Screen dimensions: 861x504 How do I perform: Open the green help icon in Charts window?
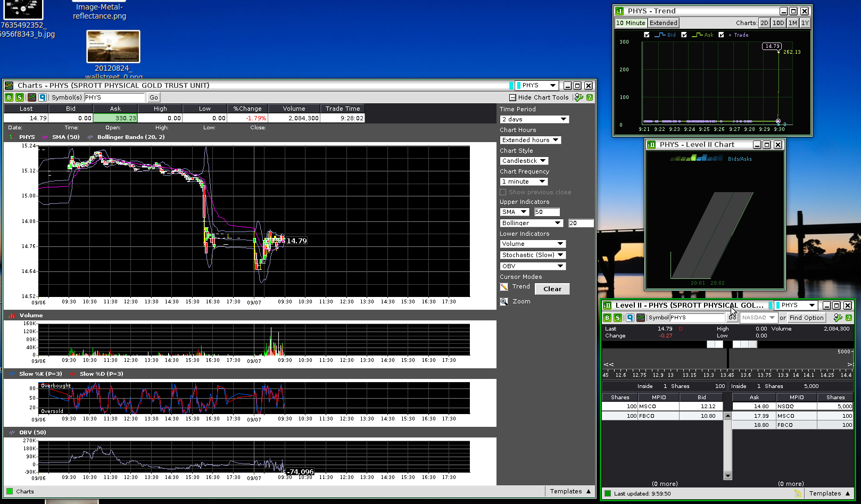pyautogui.click(x=590, y=97)
